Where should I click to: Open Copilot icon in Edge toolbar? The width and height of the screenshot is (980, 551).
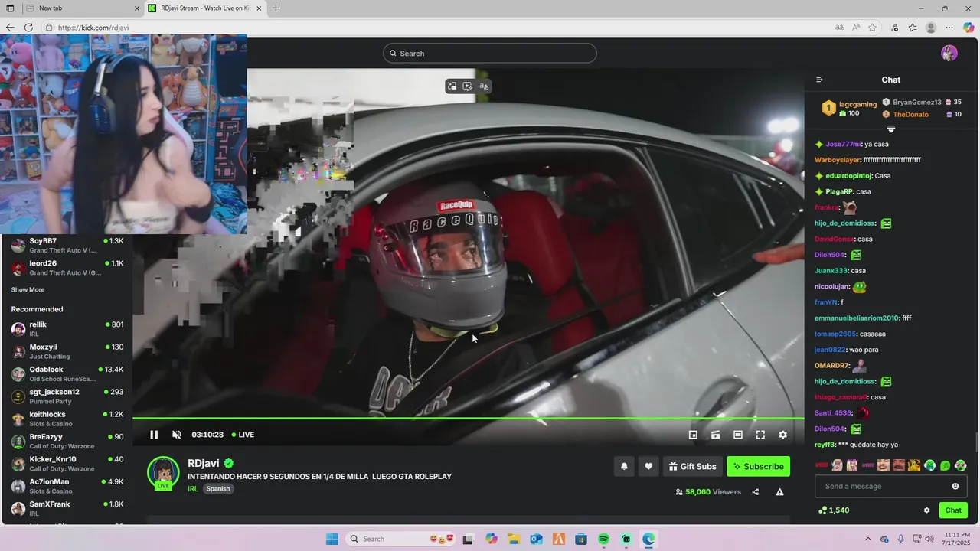(969, 28)
